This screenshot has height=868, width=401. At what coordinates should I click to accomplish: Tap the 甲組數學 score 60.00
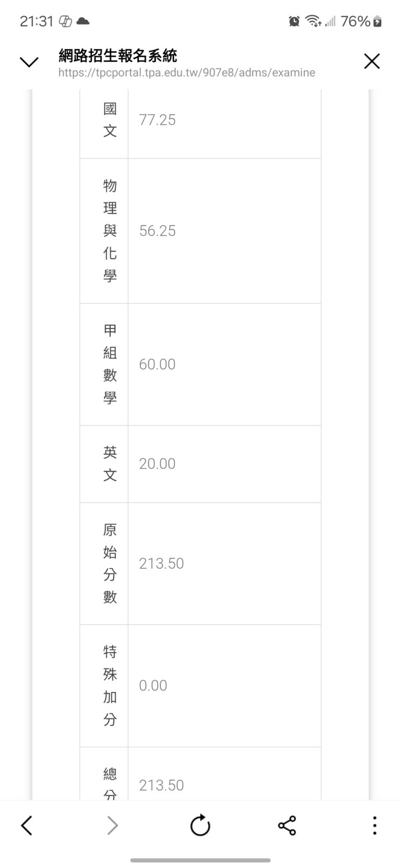point(157,364)
